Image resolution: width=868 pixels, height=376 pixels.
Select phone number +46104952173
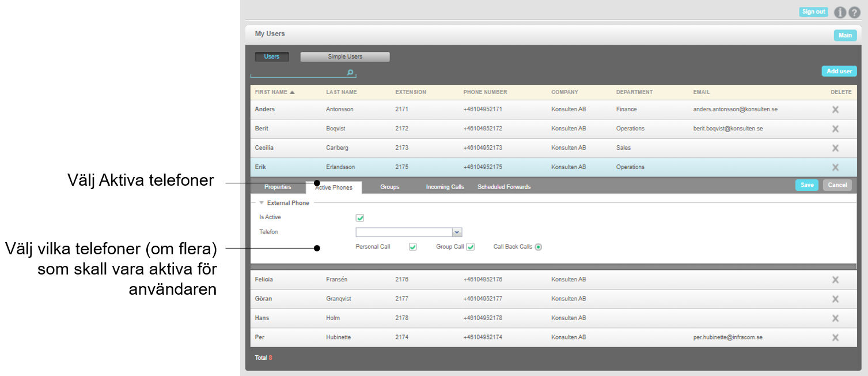[483, 148]
